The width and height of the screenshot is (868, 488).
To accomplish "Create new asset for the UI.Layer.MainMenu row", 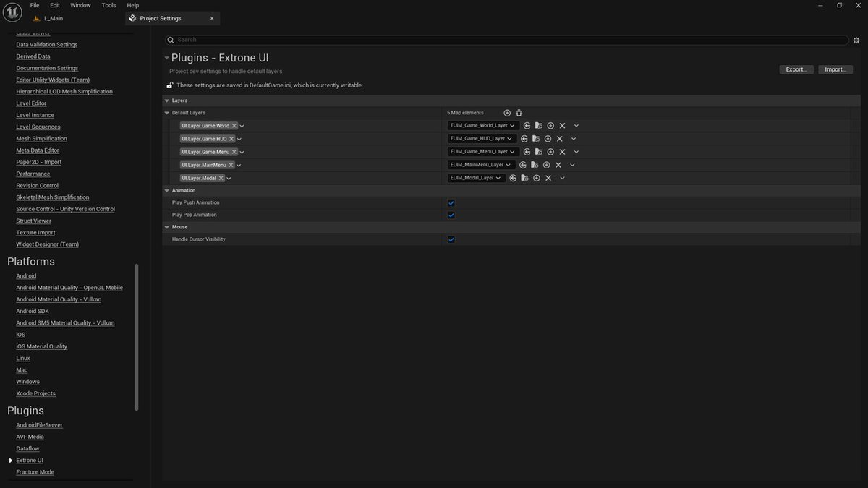I will point(546,165).
